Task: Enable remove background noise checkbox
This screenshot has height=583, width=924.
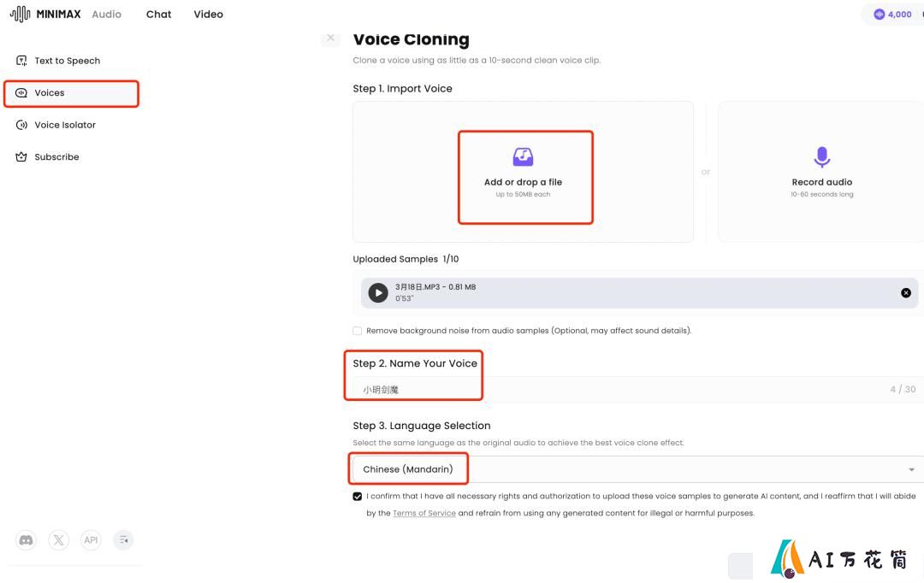Action: pos(357,331)
